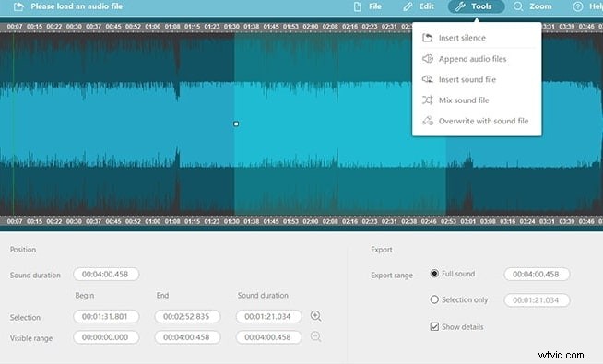The width and height of the screenshot is (603, 364).
Task: Click the selection handle in the waveform
Action: [x=236, y=123]
